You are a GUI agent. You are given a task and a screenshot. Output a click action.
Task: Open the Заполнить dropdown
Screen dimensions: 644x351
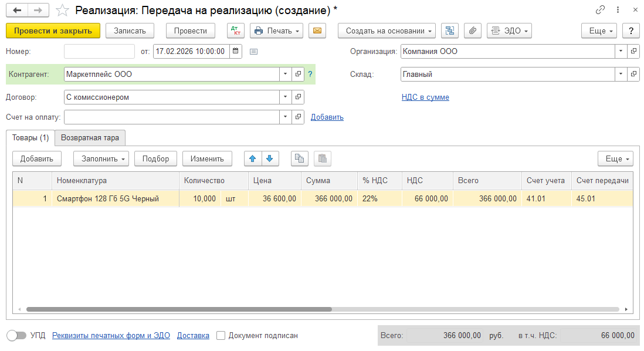click(x=101, y=158)
